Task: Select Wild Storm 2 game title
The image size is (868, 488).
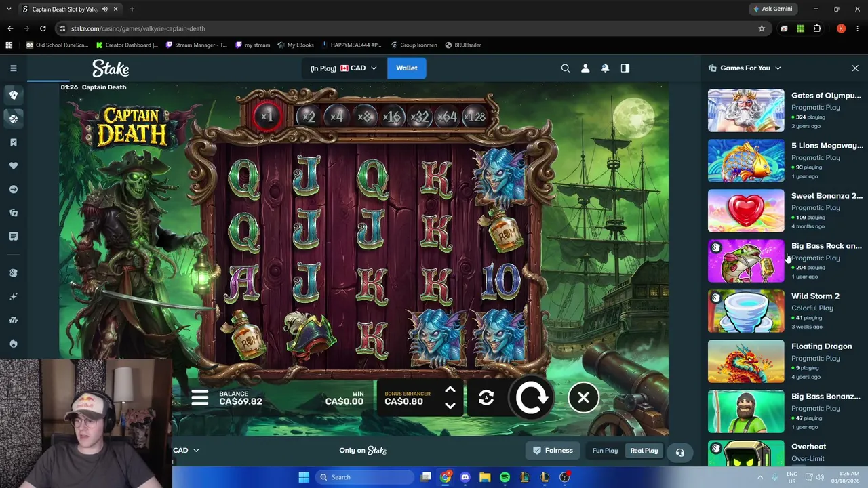Action: pos(815,296)
